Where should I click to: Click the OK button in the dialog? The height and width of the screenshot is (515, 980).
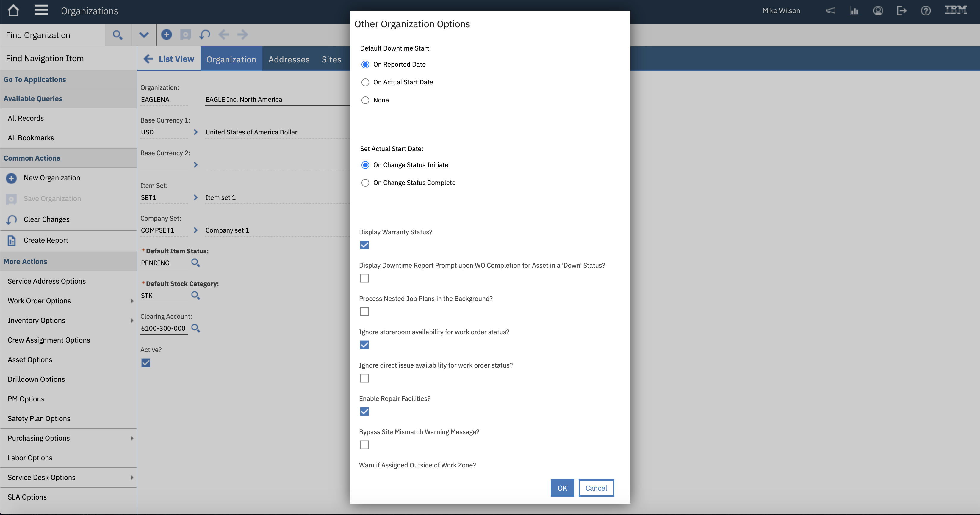click(562, 488)
